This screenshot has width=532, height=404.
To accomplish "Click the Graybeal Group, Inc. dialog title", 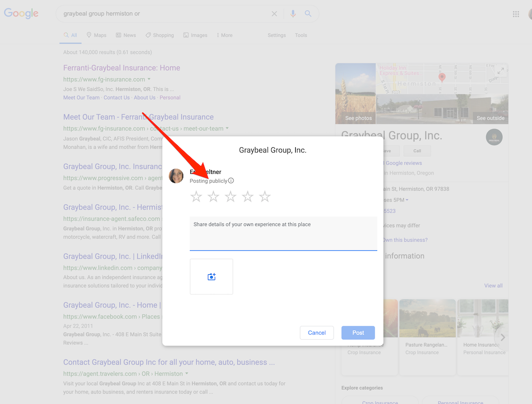I will tap(273, 150).
